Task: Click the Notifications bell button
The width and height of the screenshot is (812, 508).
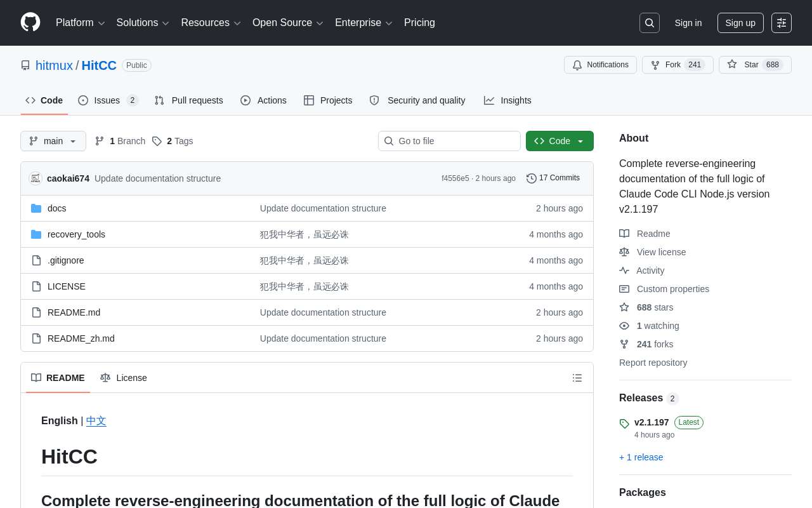Action: (600, 65)
